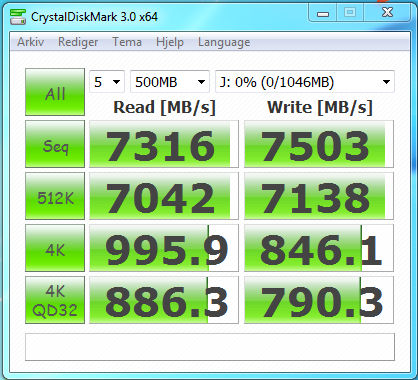Image resolution: width=418 pixels, height=380 pixels.
Task: Click the empty comment field at bottom
Action: 210,347
